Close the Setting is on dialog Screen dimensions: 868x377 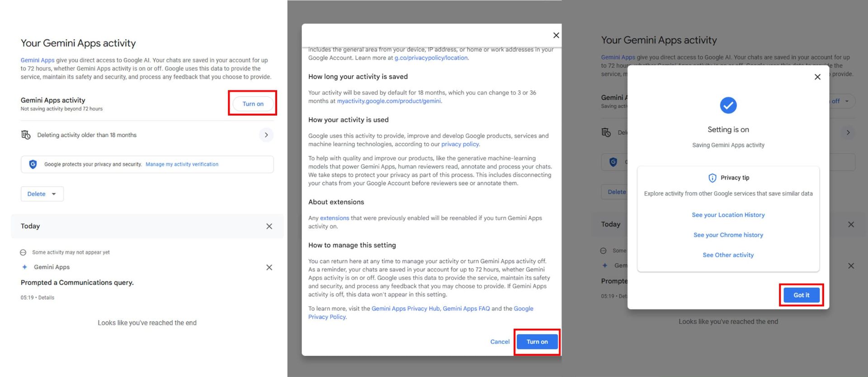817,77
